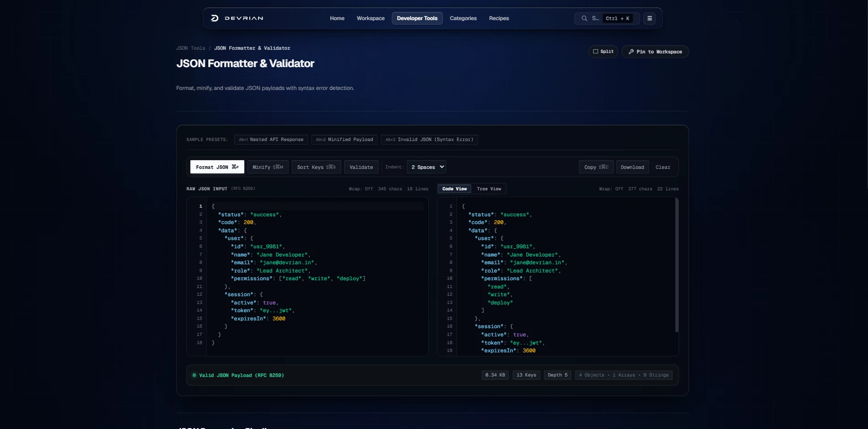The height and width of the screenshot is (429, 868).
Task: Click the Devrian logo icon
Action: (x=215, y=18)
